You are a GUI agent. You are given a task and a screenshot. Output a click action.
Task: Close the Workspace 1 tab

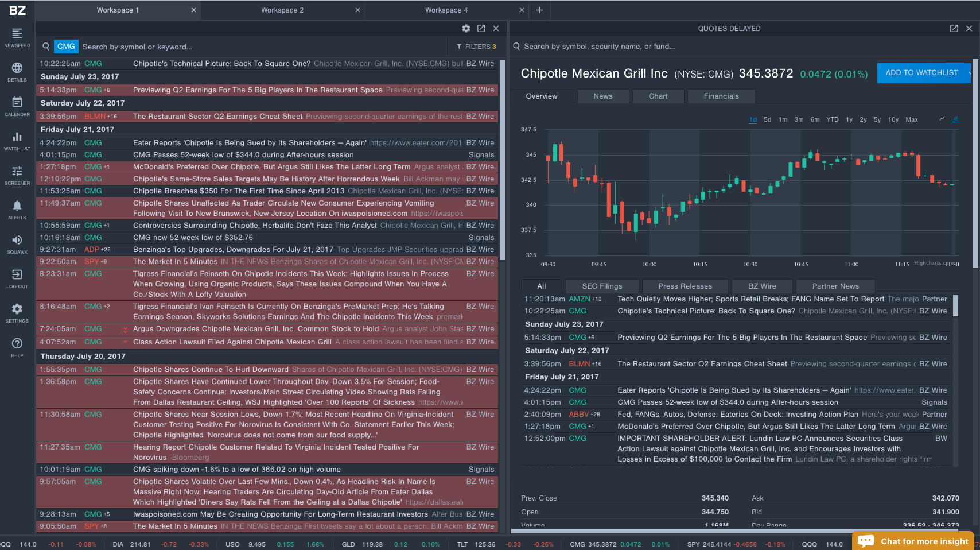pyautogui.click(x=193, y=10)
